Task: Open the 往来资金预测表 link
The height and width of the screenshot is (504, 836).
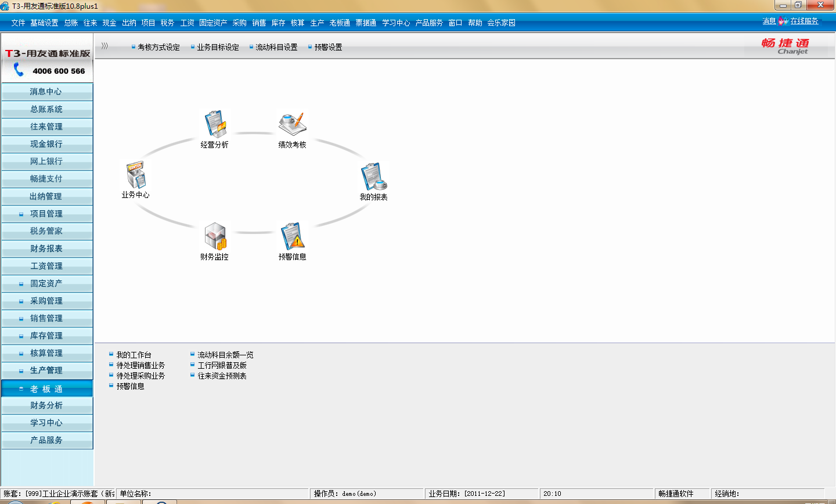Action: coord(222,376)
